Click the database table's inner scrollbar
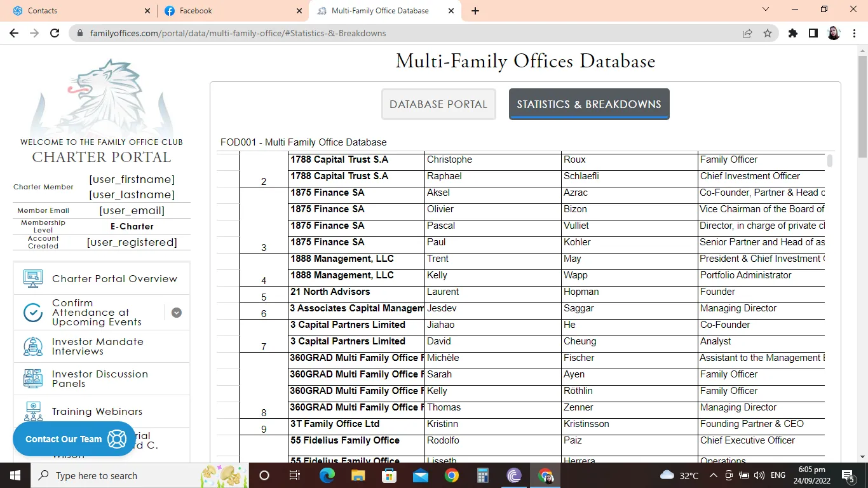 click(x=829, y=161)
